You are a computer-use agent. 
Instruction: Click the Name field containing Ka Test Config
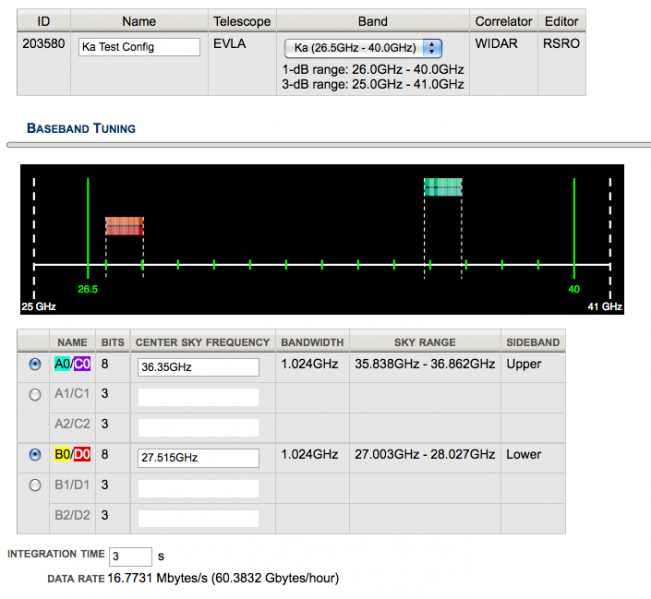138,47
